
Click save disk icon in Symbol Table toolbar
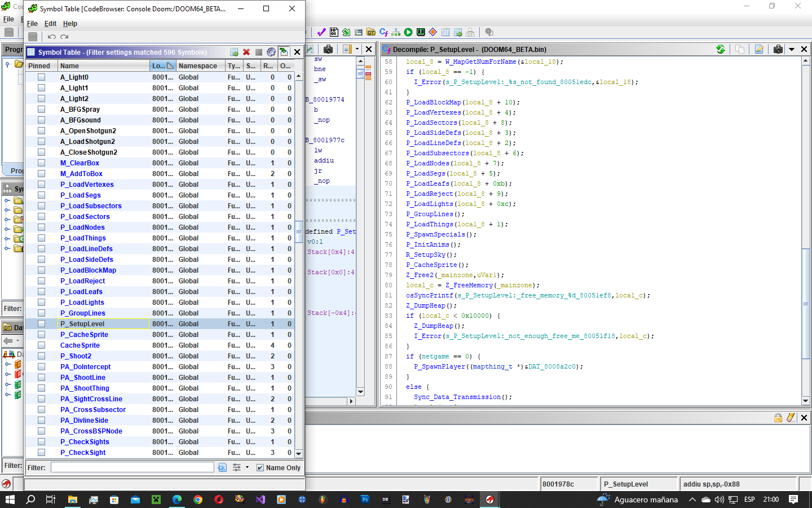click(x=33, y=37)
